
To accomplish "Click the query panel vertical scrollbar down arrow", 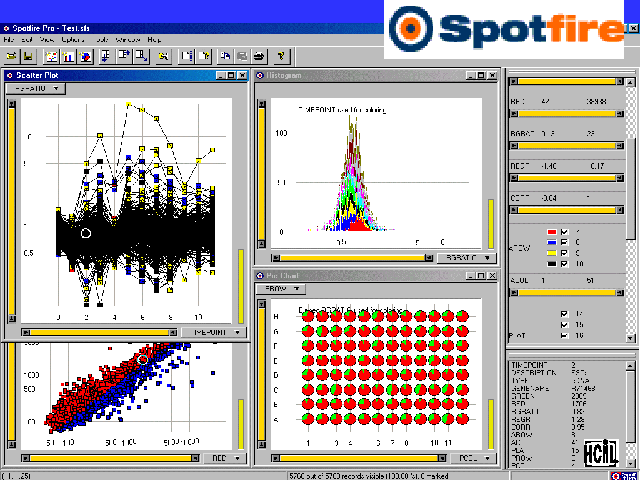I will tap(630, 338).
